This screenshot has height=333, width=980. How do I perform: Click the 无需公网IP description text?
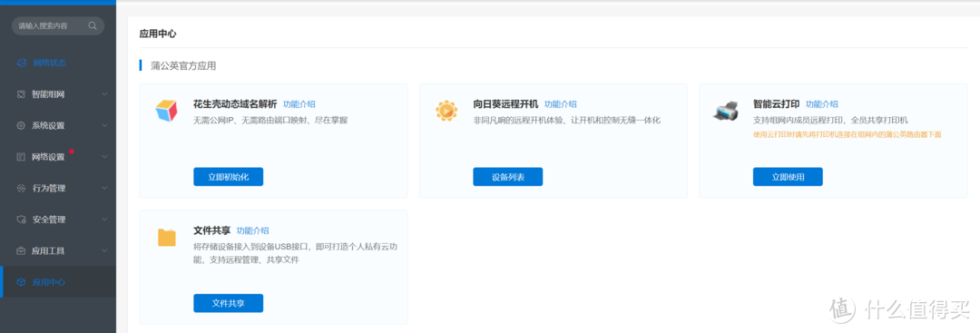click(270, 120)
